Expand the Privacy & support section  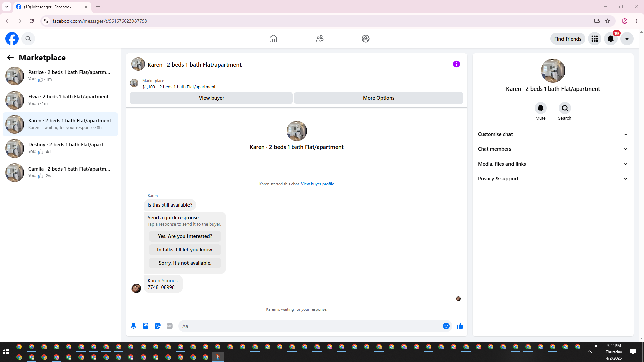pos(553,179)
